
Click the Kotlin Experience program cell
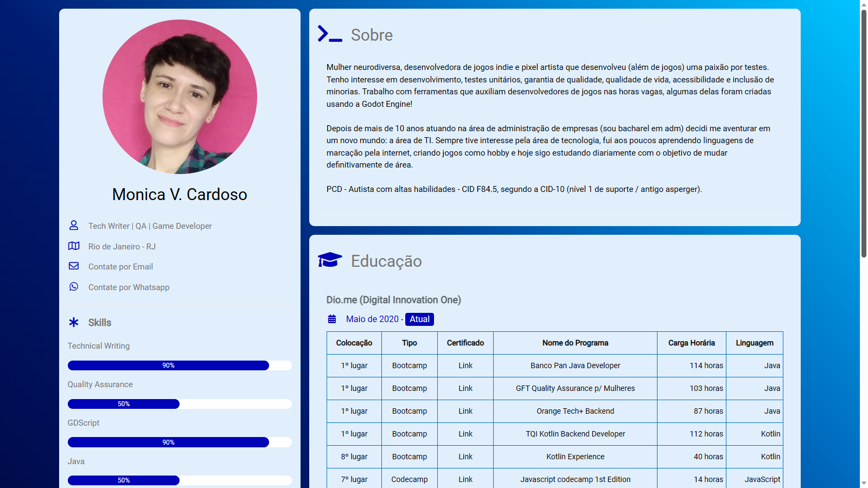tap(575, 457)
